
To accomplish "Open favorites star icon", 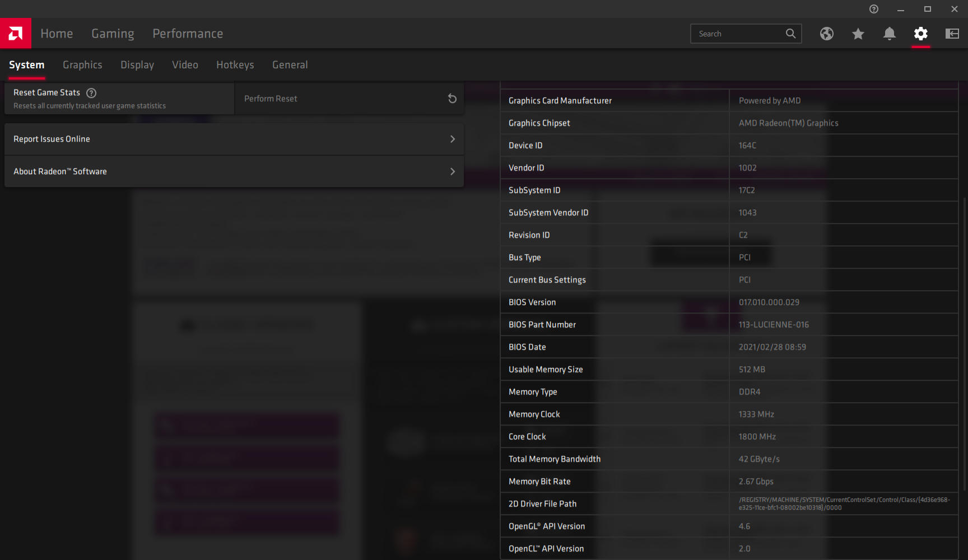I will (858, 34).
